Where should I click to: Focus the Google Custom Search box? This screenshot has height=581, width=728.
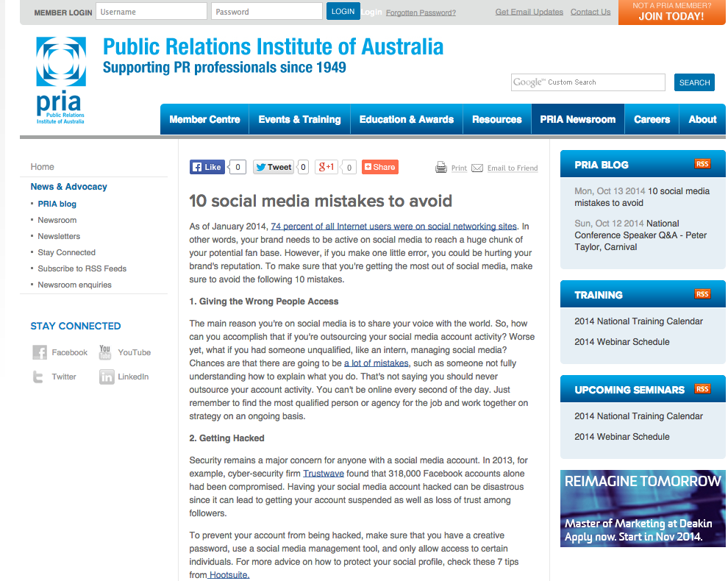588,82
